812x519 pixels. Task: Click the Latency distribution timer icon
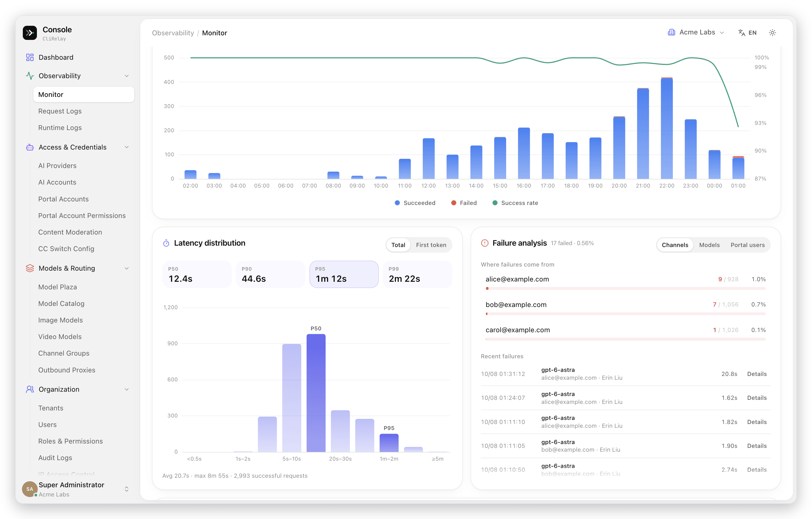(166, 243)
